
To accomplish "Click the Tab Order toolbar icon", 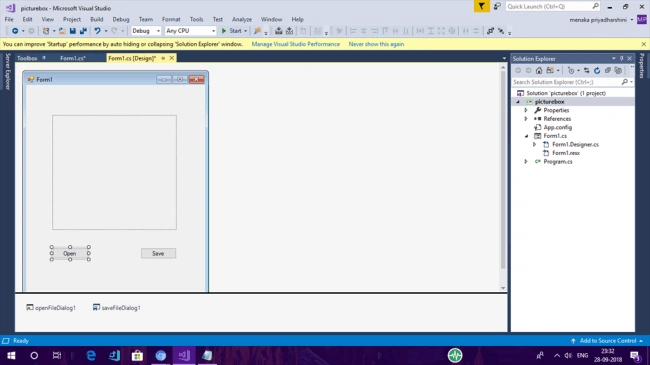I will [490, 31].
